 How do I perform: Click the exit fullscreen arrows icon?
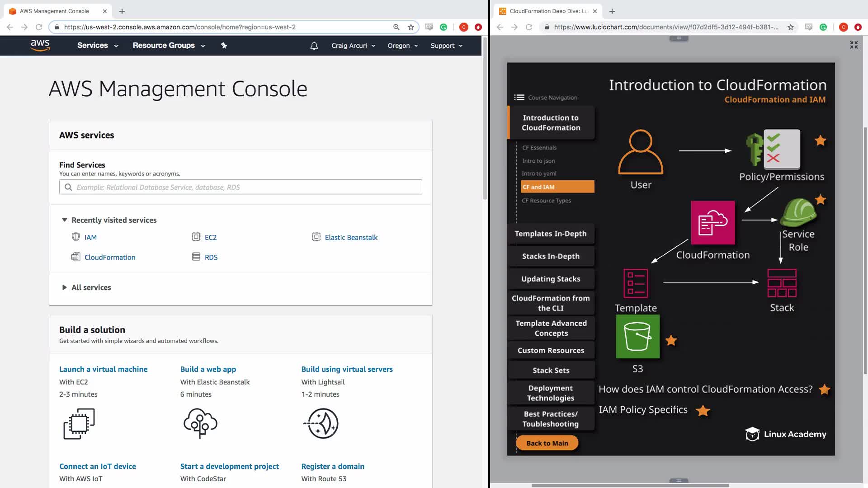(x=854, y=45)
